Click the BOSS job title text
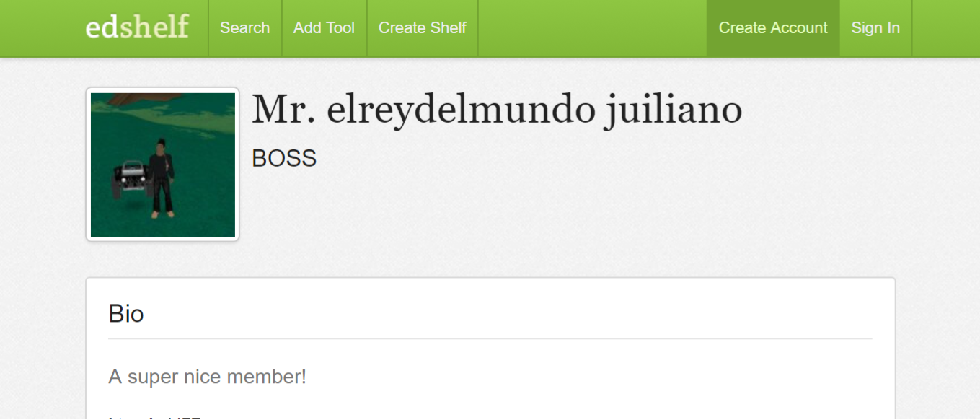 tap(284, 159)
